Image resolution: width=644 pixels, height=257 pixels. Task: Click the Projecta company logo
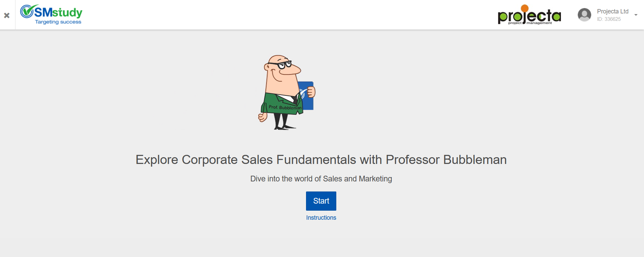click(x=529, y=15)
